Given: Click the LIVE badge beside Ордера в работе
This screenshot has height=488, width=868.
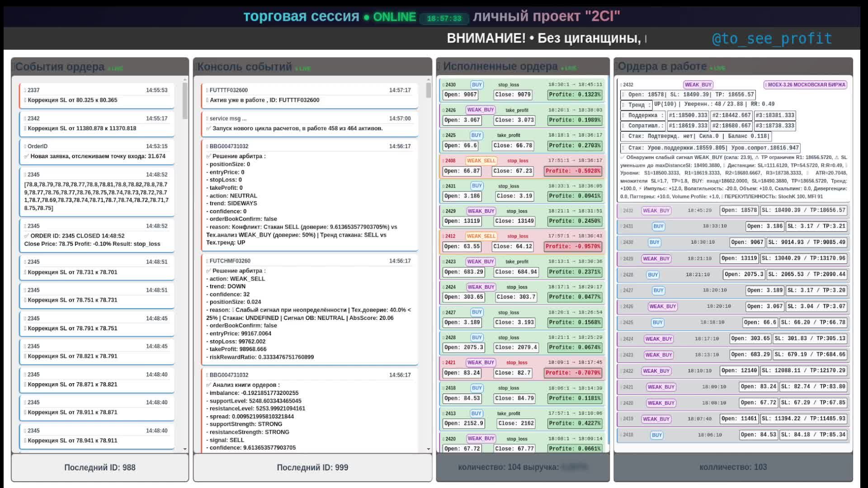Looking at the screenshot, I should 718,68.
